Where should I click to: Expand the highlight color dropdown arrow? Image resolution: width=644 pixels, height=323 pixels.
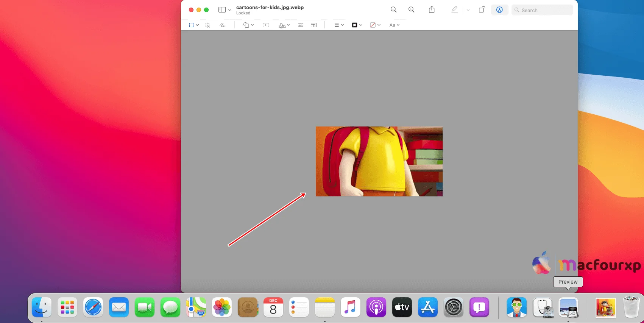coord(468,10)
